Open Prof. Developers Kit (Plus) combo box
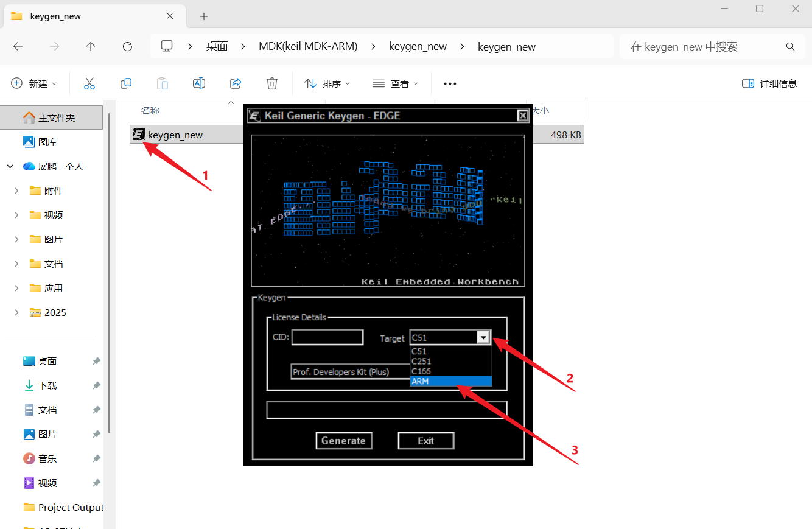This screenshot has height=529, width=812. pos(350,371)
